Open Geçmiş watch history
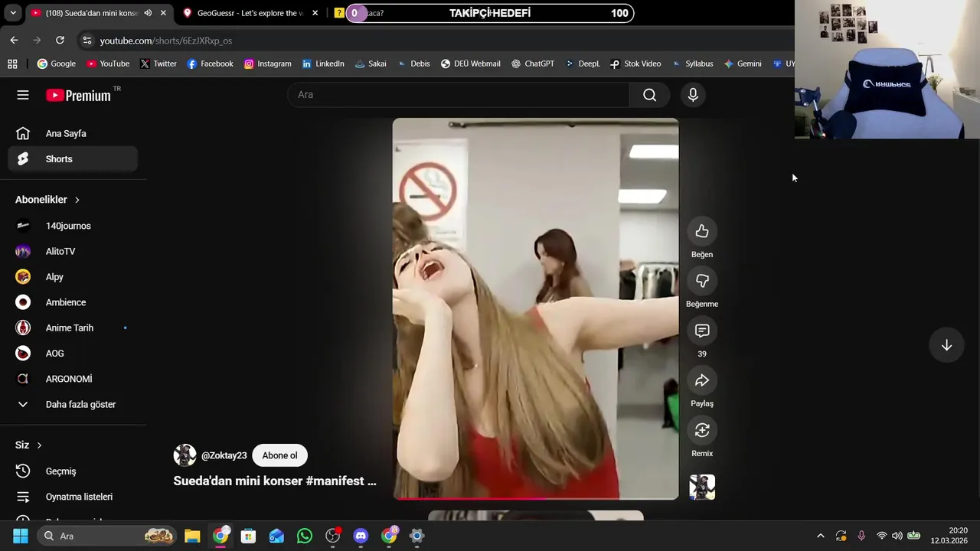Viewport: 980px width, 551px height. click(73, 471)
